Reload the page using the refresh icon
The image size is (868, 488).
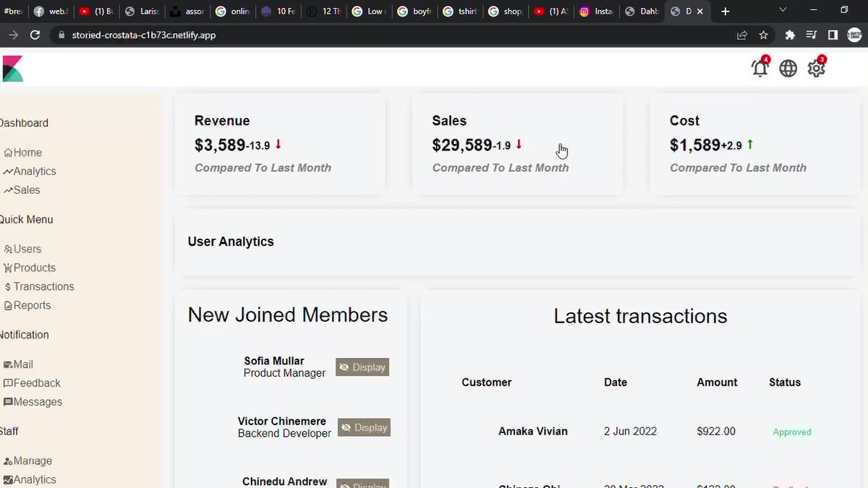tap(35, 35)
